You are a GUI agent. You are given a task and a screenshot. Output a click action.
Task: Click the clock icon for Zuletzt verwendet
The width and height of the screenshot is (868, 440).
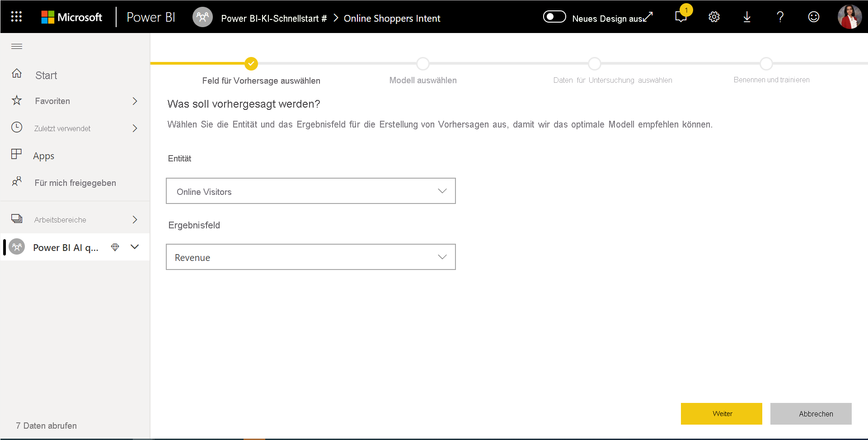[17, 127]
